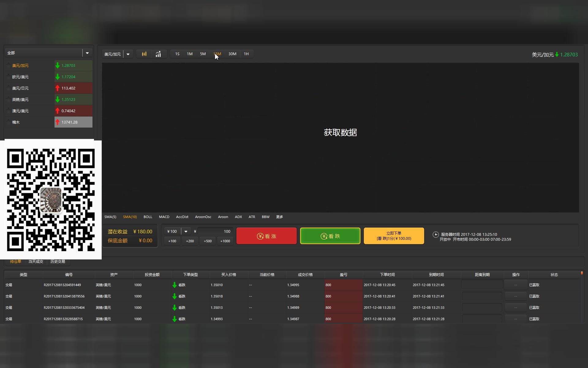Click the 盈亏 column header
This screenshot has height=368, width=588.
[x=344, y=275]
